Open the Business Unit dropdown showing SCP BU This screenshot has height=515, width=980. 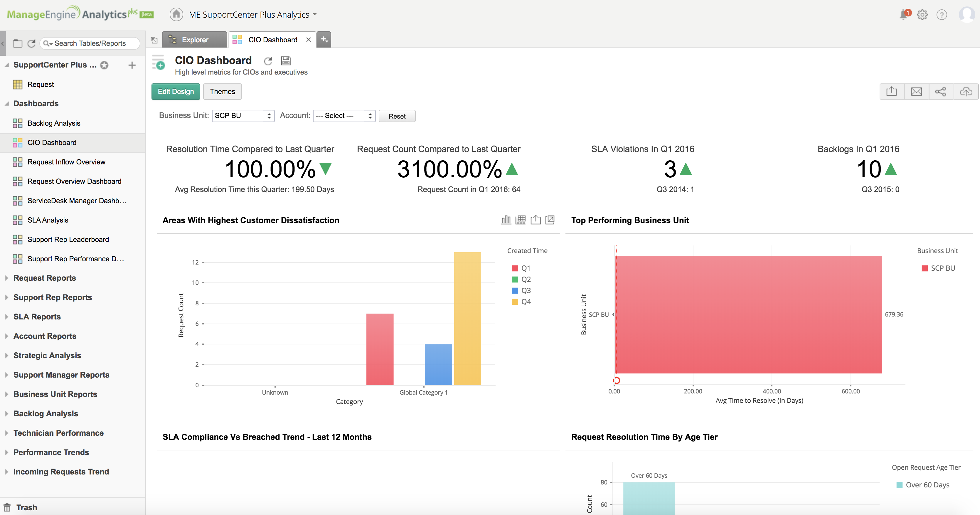pyautogui.click(x=243, y=116)
